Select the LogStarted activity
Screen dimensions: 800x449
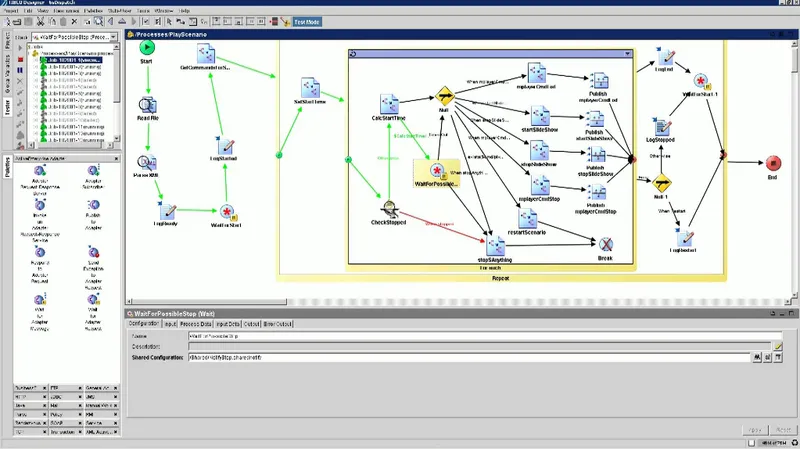click(x=225, y=146)
